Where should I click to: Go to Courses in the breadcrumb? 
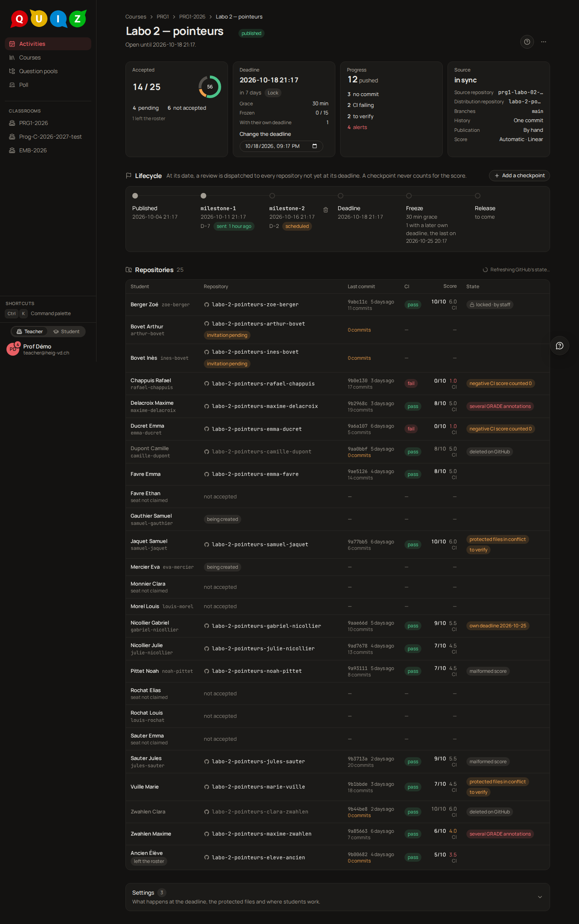tap(136, 17)
